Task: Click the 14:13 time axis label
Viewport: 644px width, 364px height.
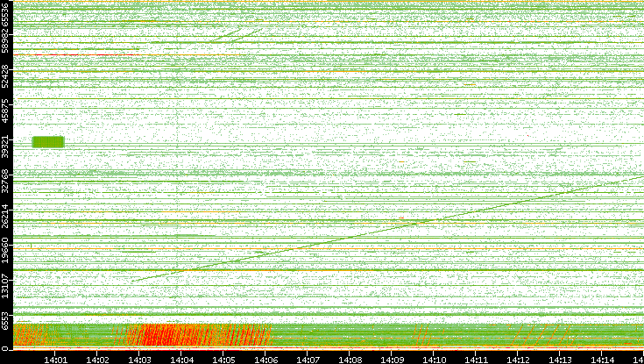Action: coord(560,360)
